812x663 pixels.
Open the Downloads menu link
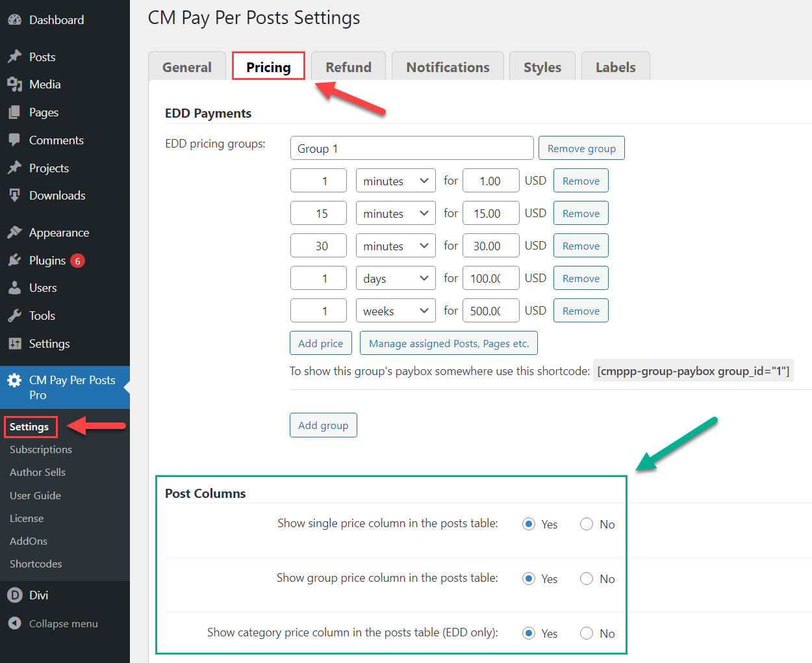click(x=57, y=196)
